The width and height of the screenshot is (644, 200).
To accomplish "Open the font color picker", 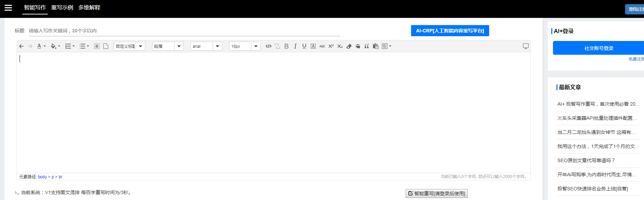I will click(x=39, y=46).
